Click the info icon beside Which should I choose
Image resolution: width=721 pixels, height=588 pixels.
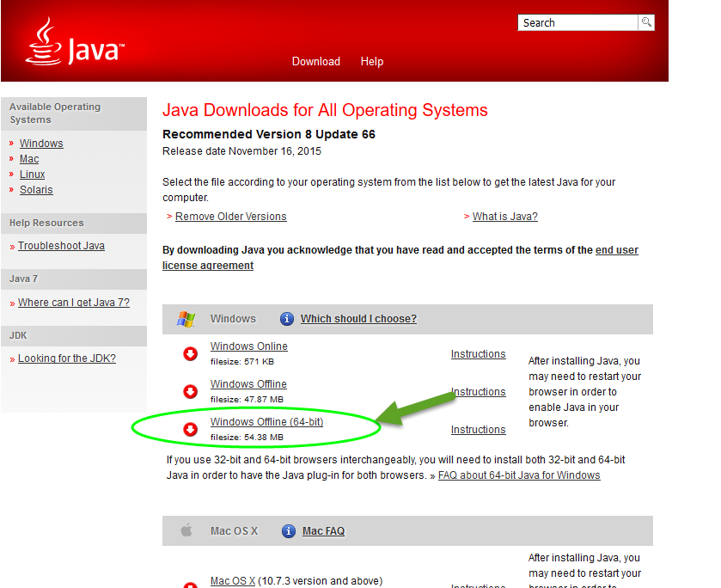tap(287, 319)
